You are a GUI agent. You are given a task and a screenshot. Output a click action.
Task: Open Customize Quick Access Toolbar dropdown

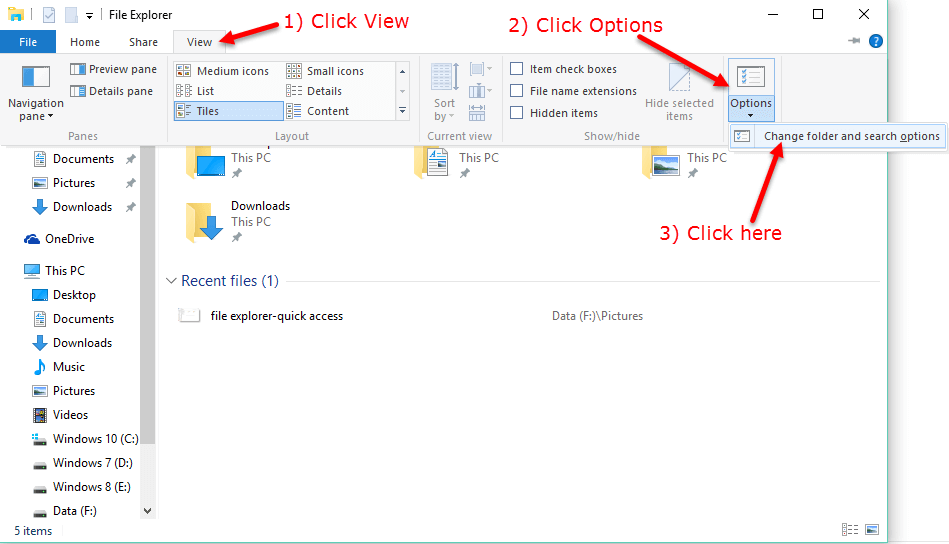(89, 16)
